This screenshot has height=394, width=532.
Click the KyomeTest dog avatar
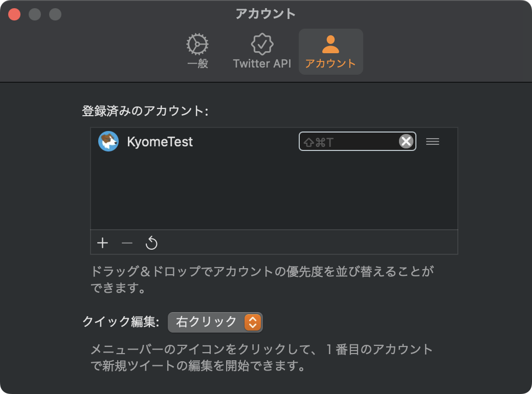click(x=108, y=141)
